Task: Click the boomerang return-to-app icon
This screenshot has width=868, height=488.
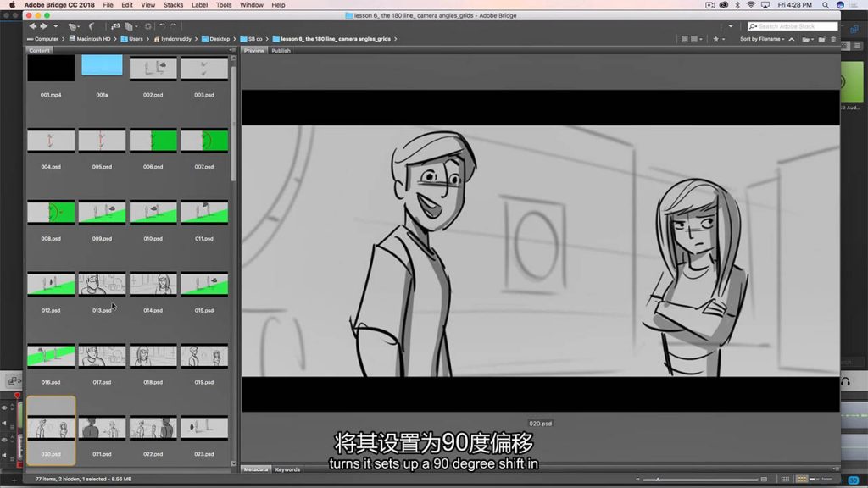Action: pyautogui.click(x=92, y=26)
